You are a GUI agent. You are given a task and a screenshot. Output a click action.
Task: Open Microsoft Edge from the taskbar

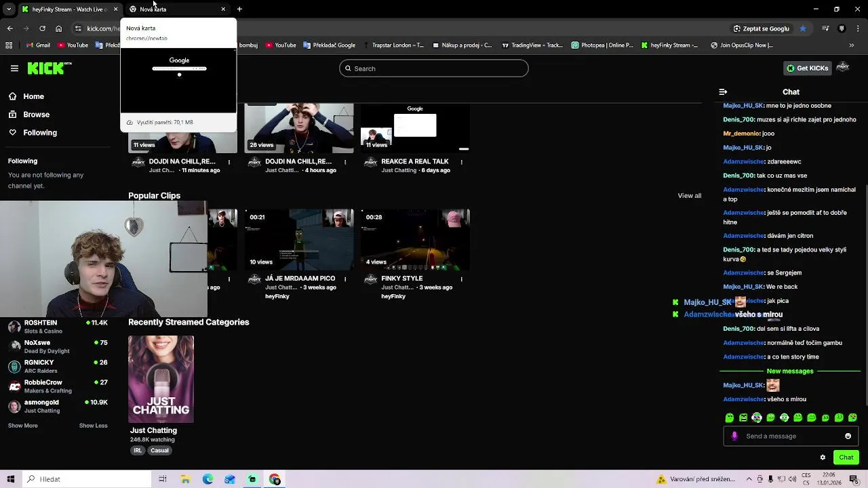coord(208,479)
